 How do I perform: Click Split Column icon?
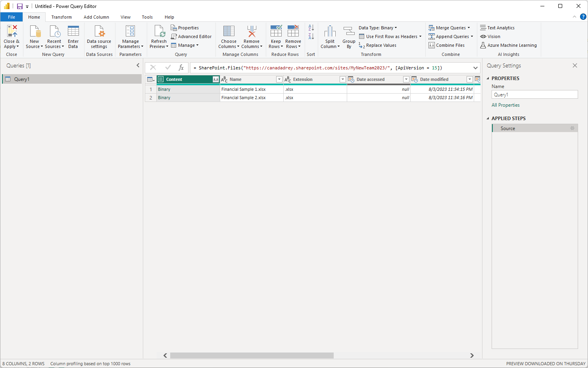click(x=330, y=31)
